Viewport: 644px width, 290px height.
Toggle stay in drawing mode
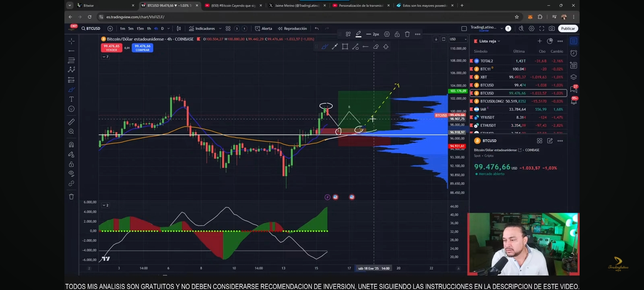pos(71,154)
